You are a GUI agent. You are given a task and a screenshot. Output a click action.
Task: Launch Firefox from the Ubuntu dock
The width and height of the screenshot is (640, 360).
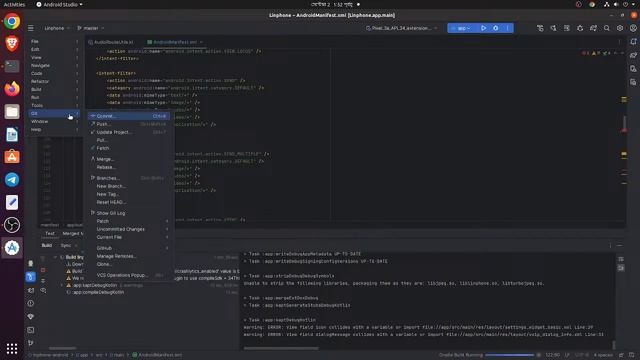(12, 89)
